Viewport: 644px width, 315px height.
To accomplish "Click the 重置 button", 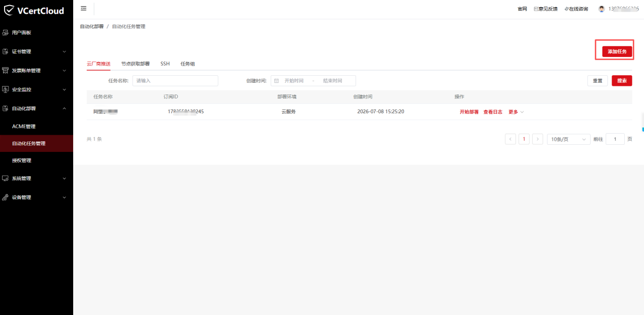I will coord(597,81).
